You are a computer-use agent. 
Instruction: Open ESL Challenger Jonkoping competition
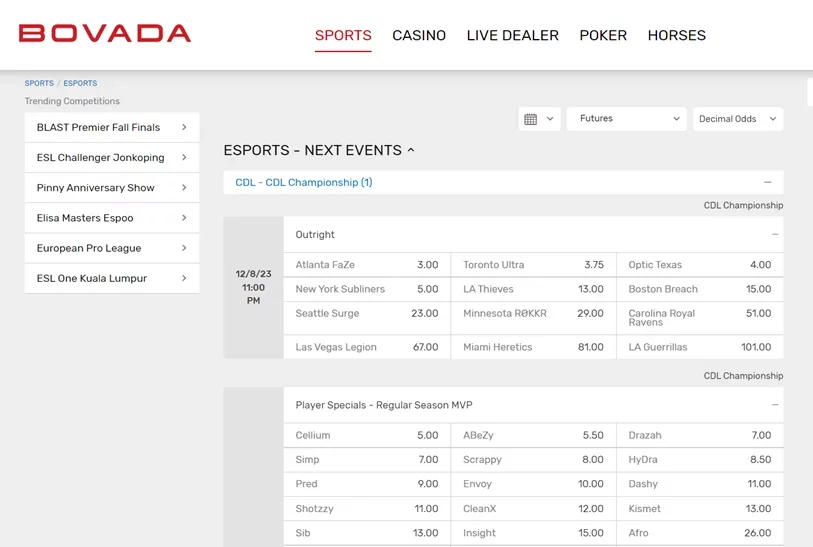pyautogui.click(x=112, y=157)
